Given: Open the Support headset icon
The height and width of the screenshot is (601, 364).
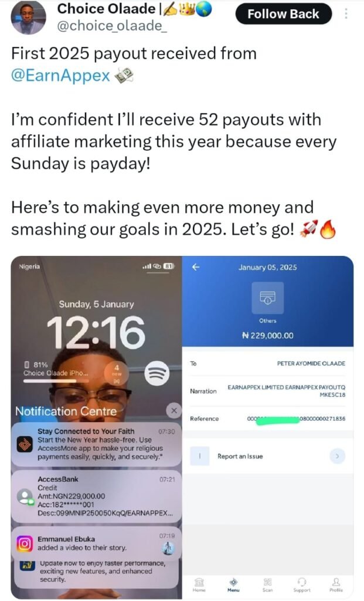Looking at the screenshot, I should click(302, 585).
